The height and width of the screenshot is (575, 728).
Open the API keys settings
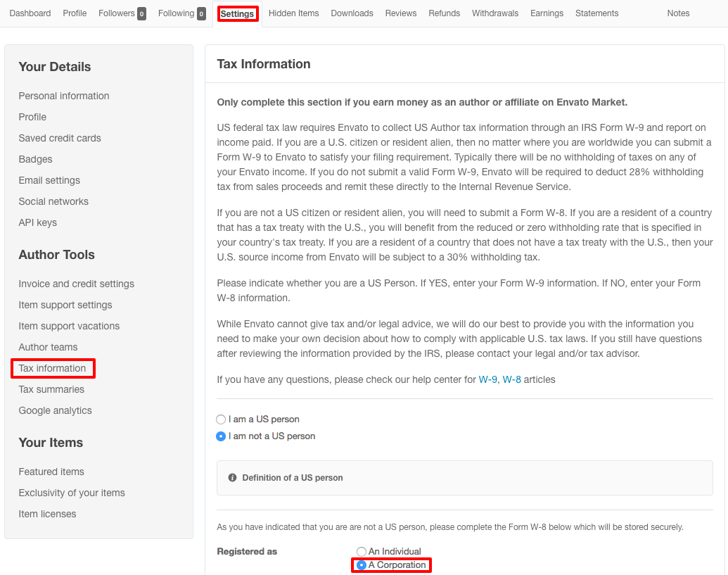pyautogui.click(x=38, y=222)
